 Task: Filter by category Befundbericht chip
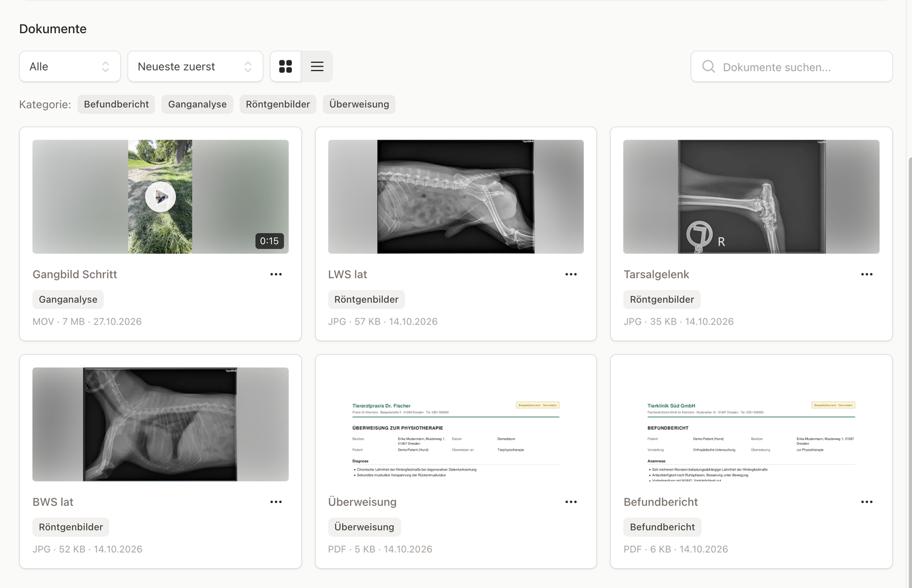116,104
